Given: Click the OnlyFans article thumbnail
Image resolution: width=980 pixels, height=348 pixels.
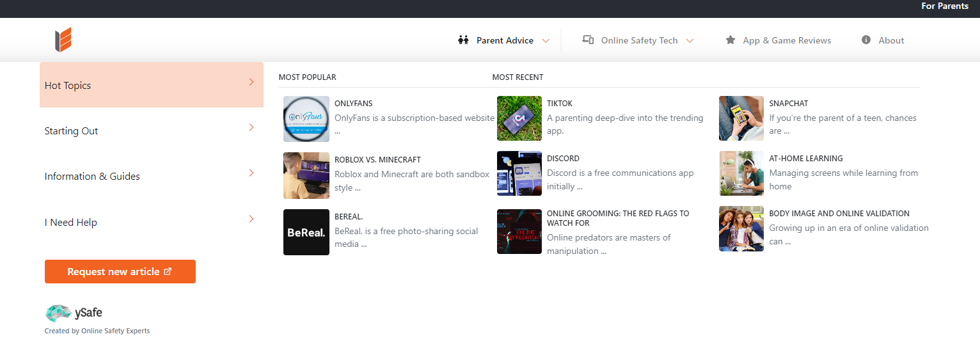Looking at the screenshot, I should [306, 119].
